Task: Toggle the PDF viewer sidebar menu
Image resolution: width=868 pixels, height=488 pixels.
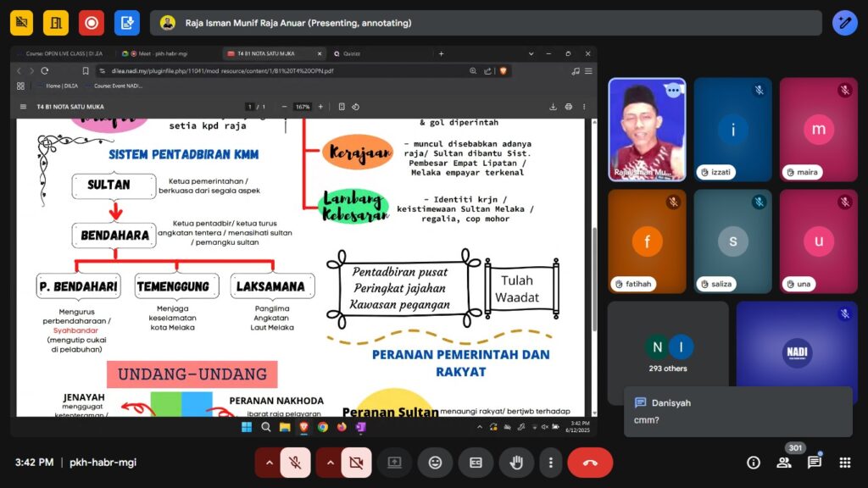Action: click(23, 107)
